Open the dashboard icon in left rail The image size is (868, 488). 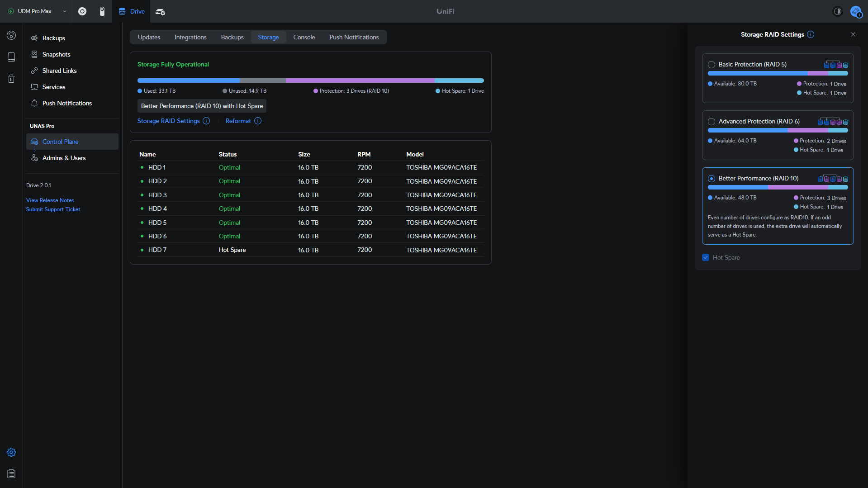pos(11,35)
